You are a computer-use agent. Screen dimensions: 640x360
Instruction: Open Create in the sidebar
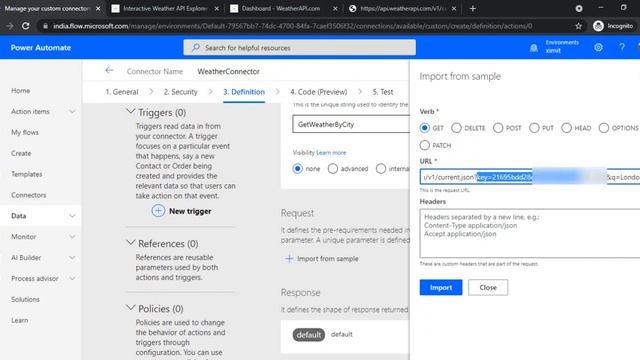(x=21, y=153)
